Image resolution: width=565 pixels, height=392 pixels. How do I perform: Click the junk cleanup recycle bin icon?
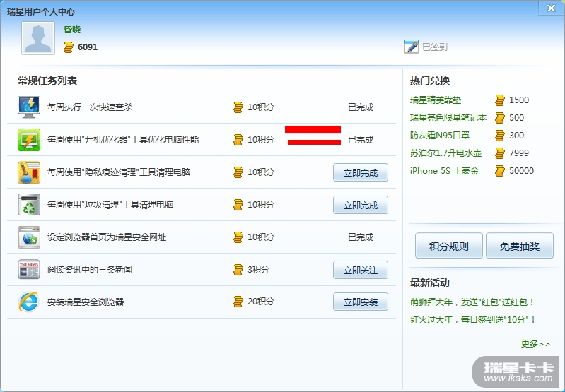29,204
